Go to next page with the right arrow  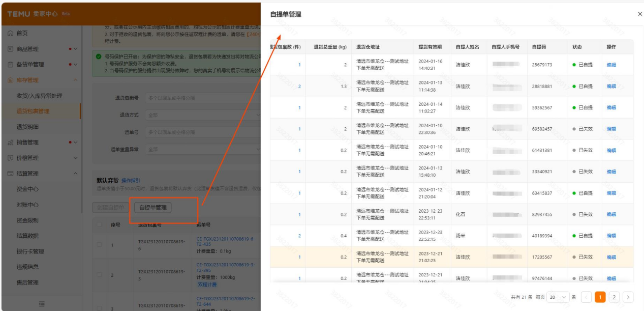(628, 297)
